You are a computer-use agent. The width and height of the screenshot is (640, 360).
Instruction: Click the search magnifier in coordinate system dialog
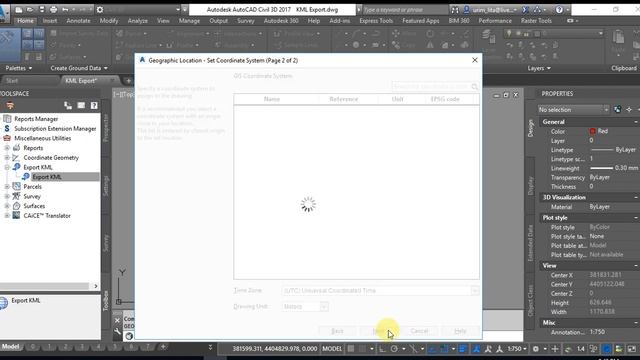474,87
